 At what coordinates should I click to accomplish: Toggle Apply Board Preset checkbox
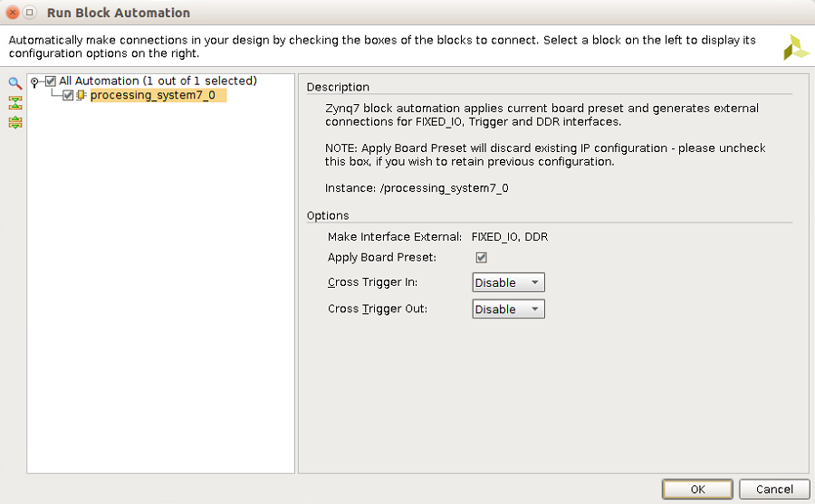[x=482, y=257]
